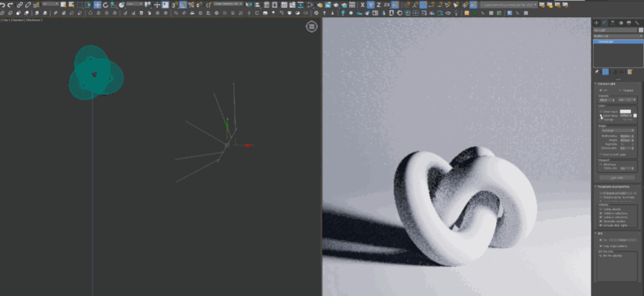
Task: Switch to the Motion panel tab
Action: pos(621,23)
